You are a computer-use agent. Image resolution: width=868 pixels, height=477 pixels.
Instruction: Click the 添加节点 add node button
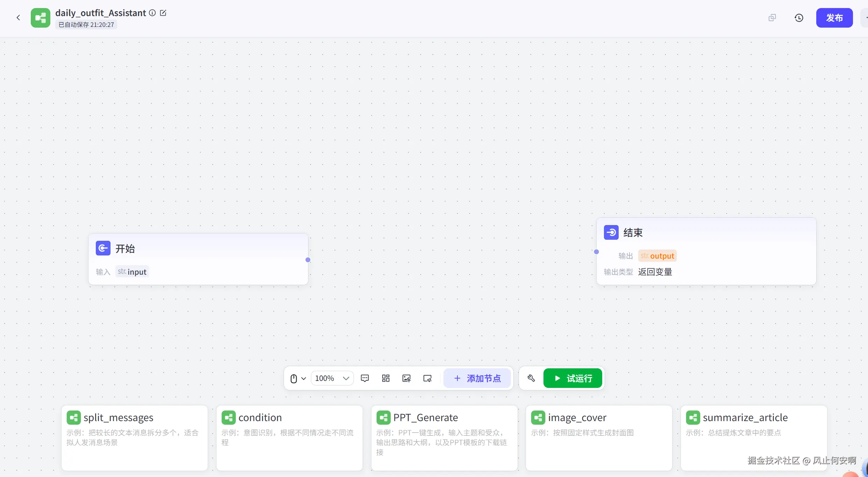pos(477,378)
